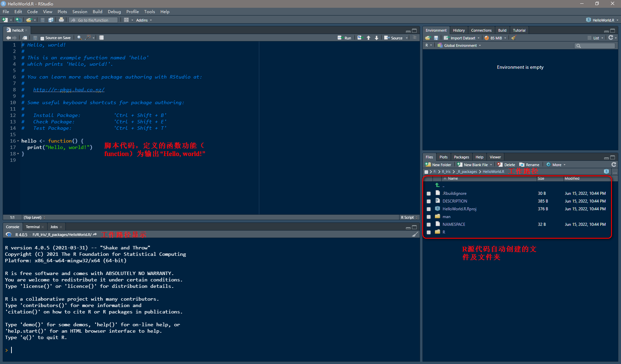621x364 pixels.
Task: Show document outline icon in the editor
Action: click(415, 38)
